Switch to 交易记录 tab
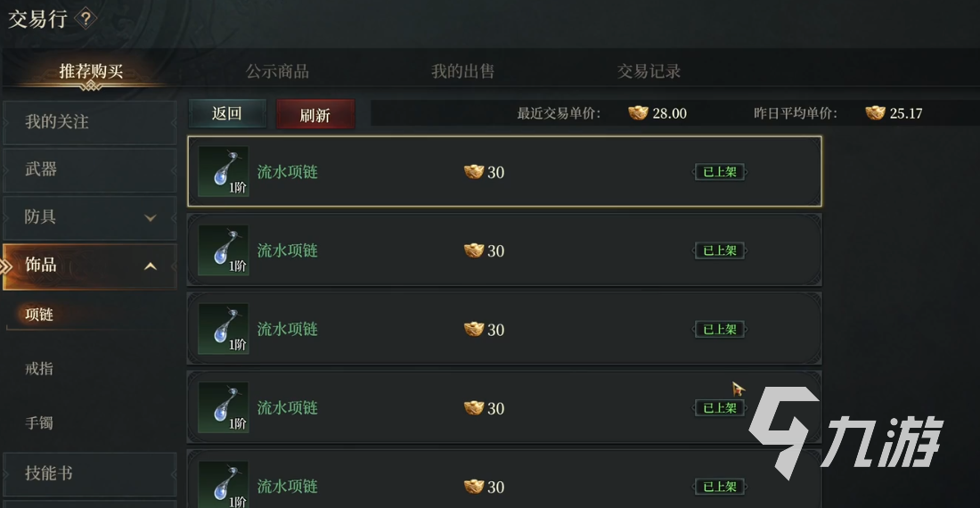The image size is (980, 508). coord(649,71)
